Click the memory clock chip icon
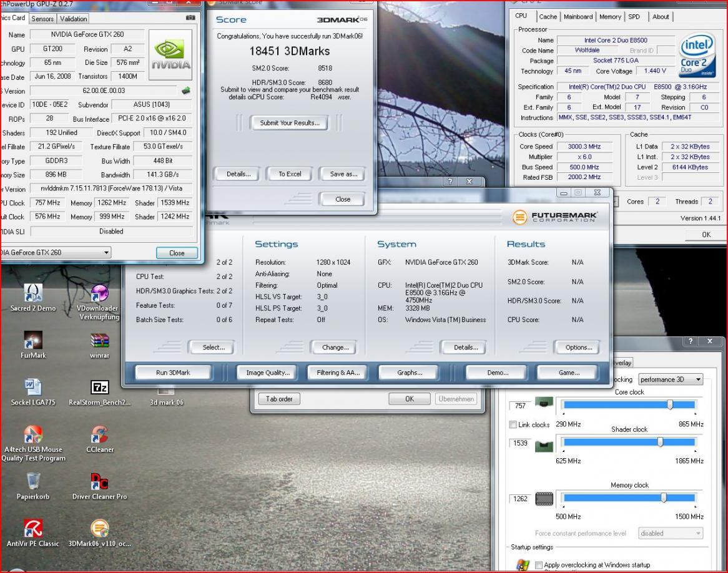728x573 pixels. (544, 499)
